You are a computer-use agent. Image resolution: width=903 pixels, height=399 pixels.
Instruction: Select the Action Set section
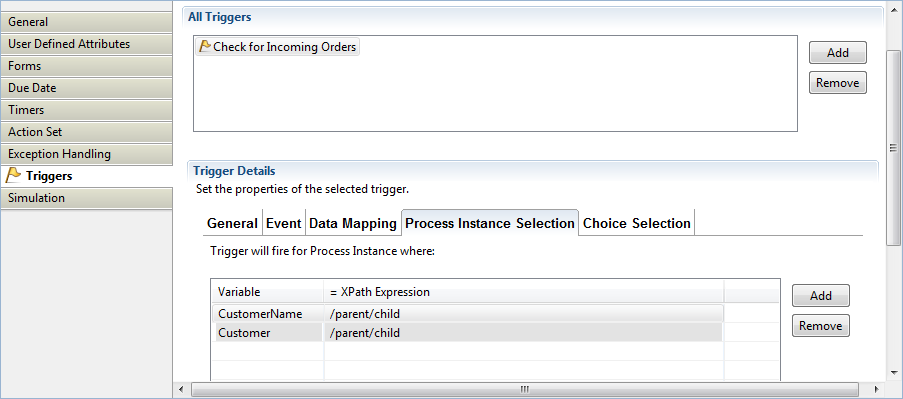(86, 132)
